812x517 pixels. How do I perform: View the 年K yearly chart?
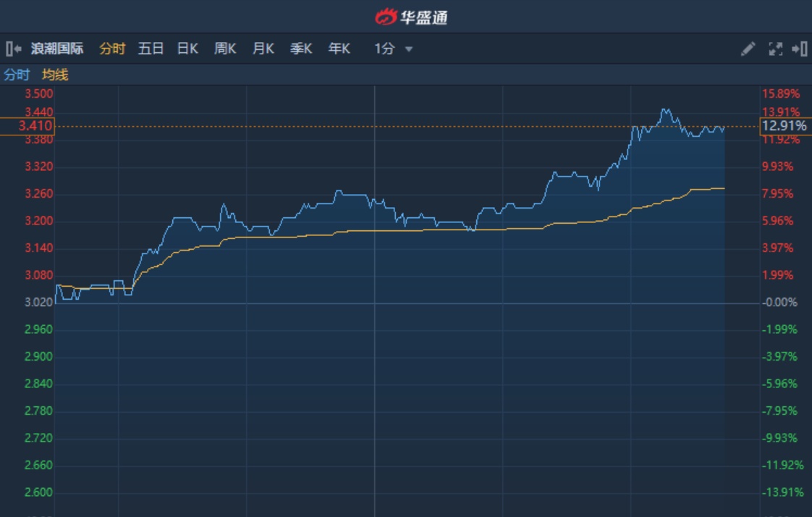point(339,49)
